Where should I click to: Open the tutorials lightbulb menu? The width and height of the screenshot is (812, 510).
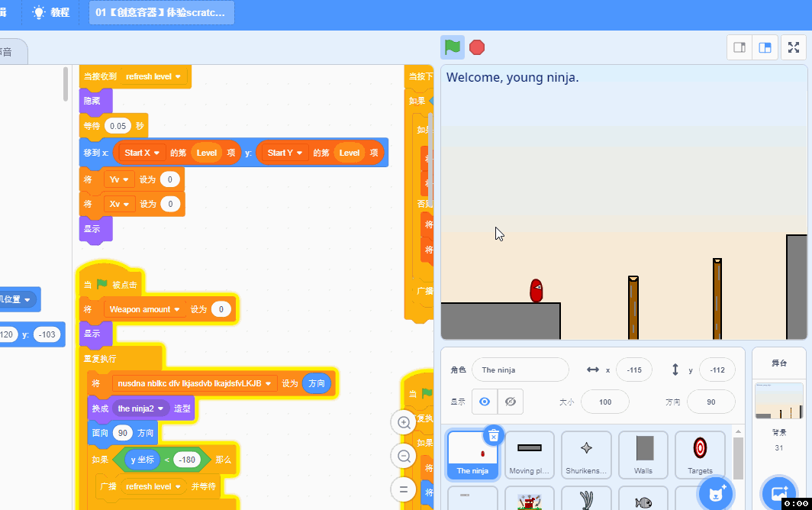[50, 12]
